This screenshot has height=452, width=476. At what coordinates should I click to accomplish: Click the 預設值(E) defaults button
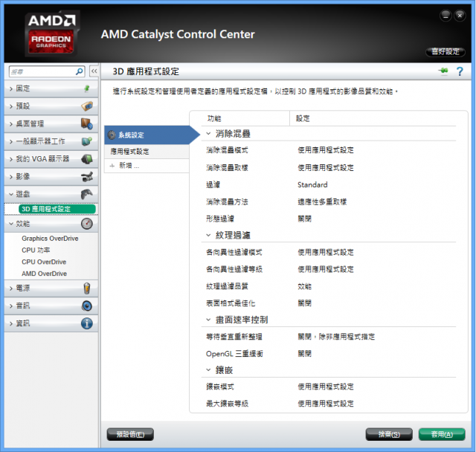[x=130, y=434]
